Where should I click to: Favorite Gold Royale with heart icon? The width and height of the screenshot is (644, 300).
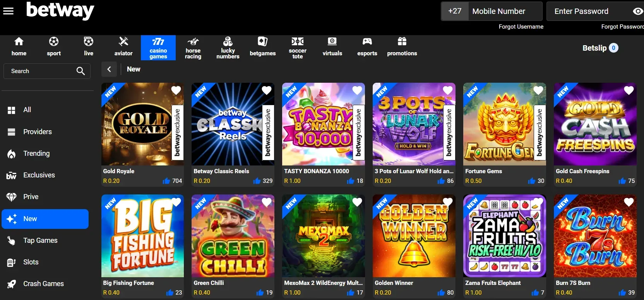coord(176,90)
